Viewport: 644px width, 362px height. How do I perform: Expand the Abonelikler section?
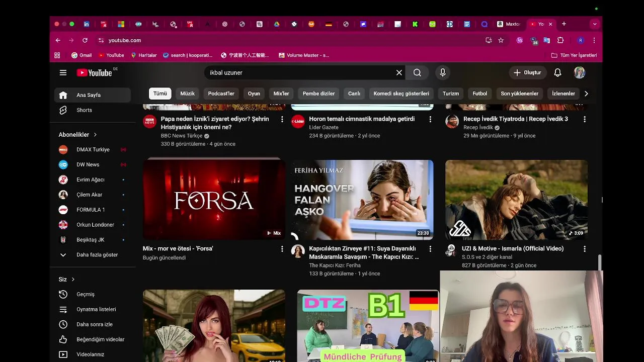click(78, 135)
